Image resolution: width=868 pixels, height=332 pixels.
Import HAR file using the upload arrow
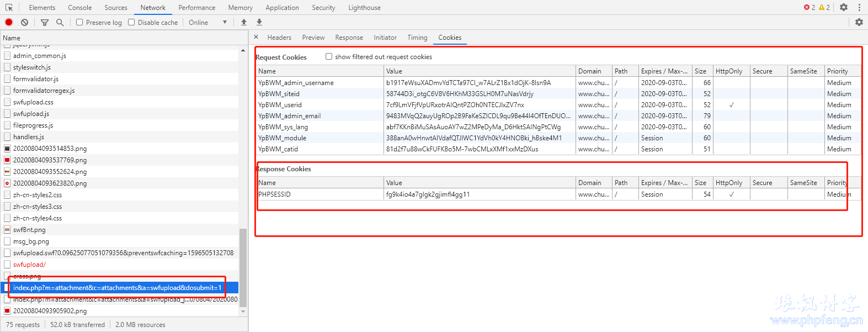pos(244,22)
